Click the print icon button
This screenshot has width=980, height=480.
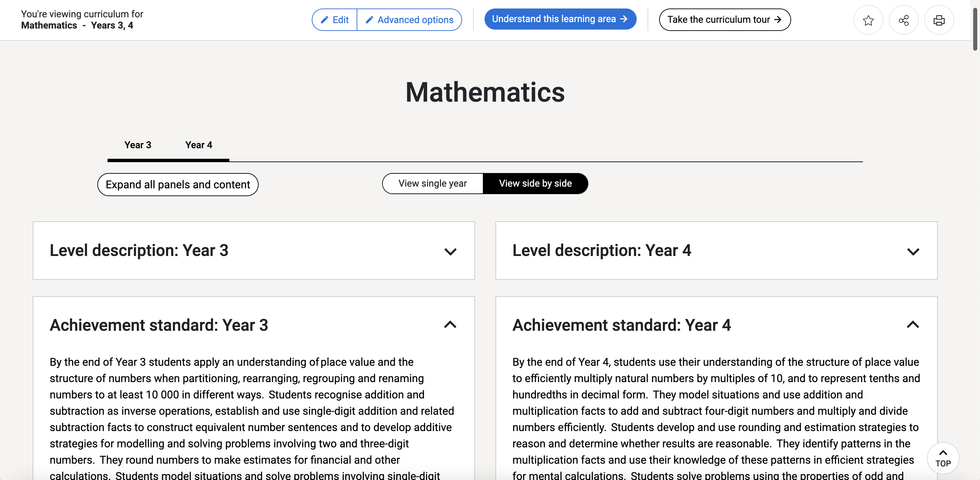pos(939,20)
